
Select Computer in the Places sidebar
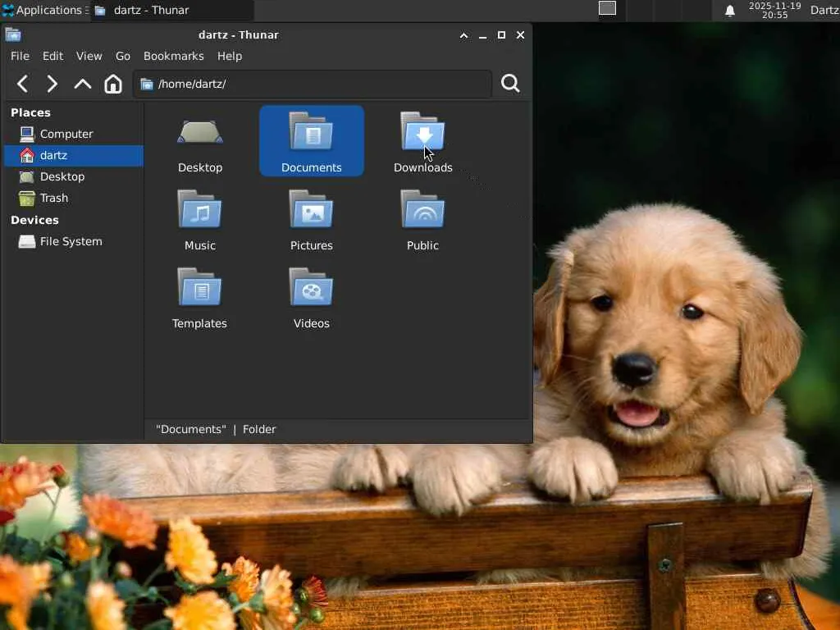[x=66, y=134]
